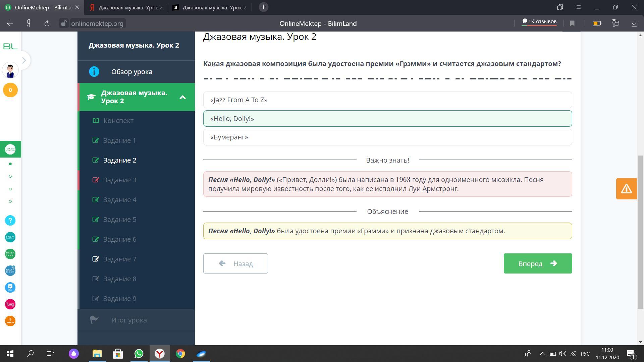Select answer «Jazz From A To Z»
Viewport: 644px width, 362px height.
(x=387, y=100)
